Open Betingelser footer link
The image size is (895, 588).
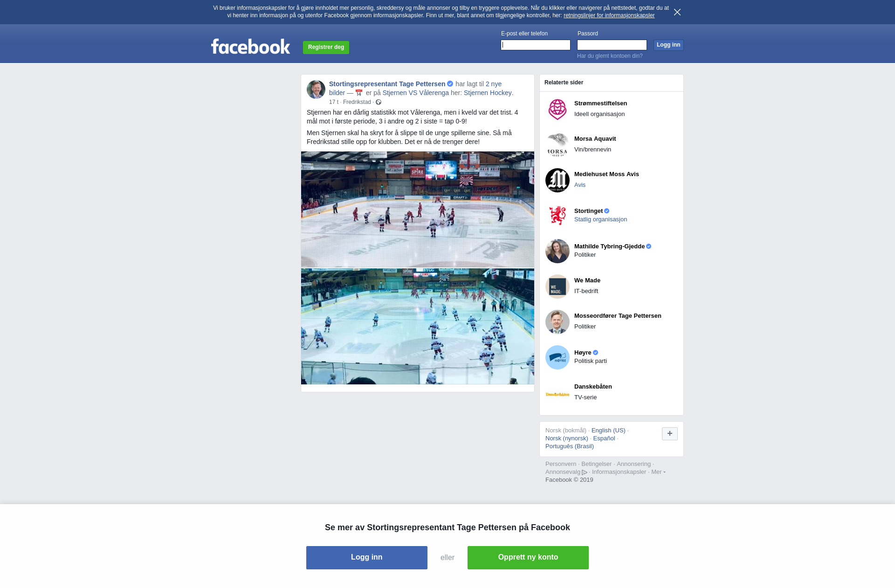click(596, 464)
